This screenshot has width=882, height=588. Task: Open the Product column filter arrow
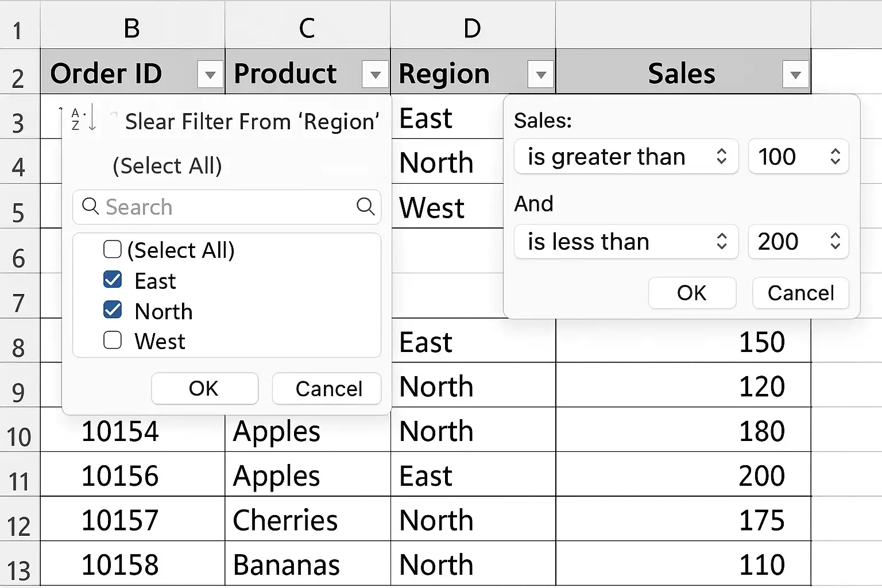(376, 75)
